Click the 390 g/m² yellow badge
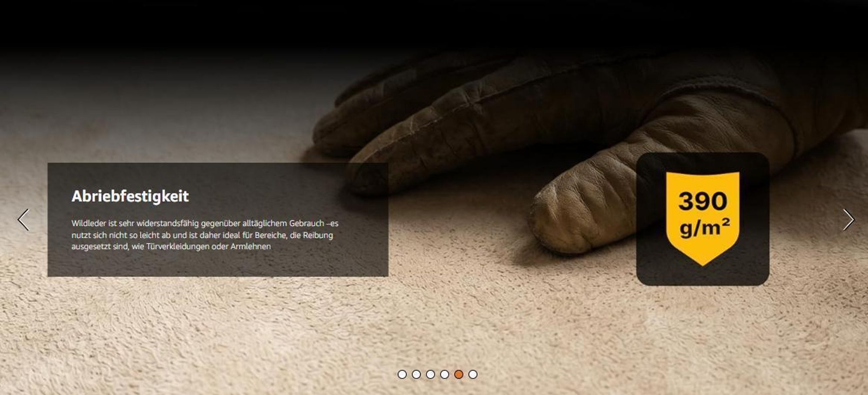Viewport: 868px width, 395px height. (703, 219)
